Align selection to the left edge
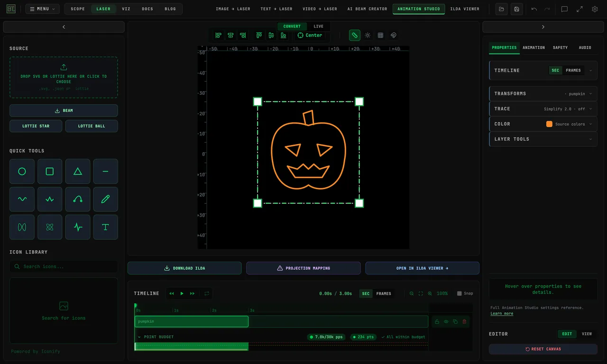 [219, 35]
